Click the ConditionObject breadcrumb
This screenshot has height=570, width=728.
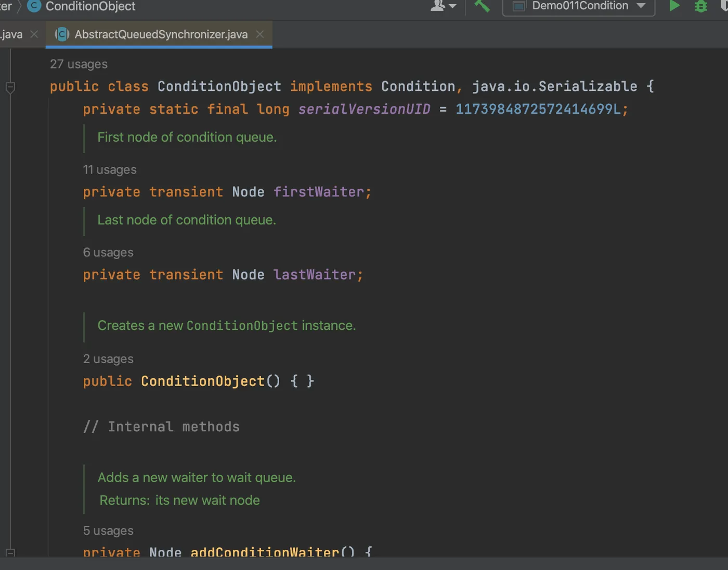click(x=90, y=6)
